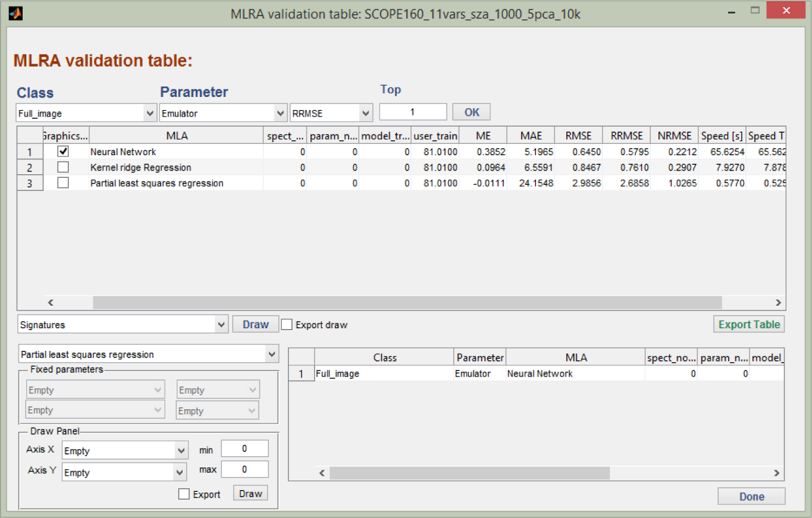
Task: Click the Export Table button
Action: tap(749, 325)
